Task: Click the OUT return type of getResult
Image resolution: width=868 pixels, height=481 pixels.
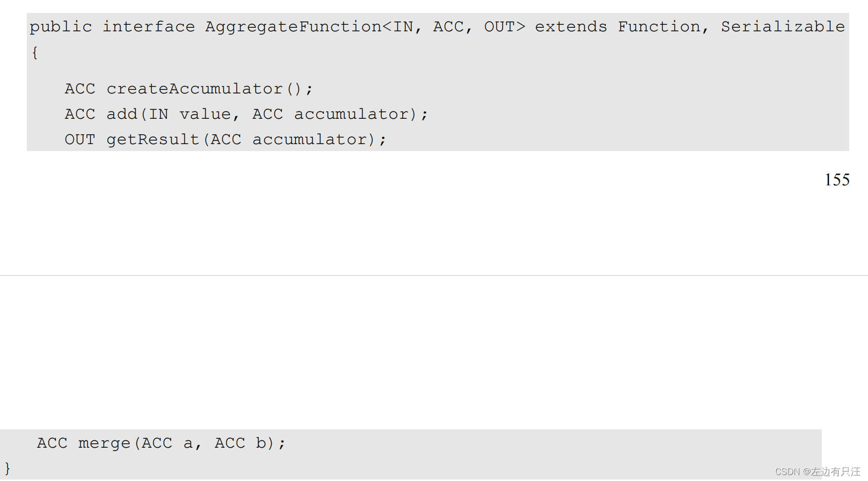Action: pyautogui.click(x=79, y=140)
